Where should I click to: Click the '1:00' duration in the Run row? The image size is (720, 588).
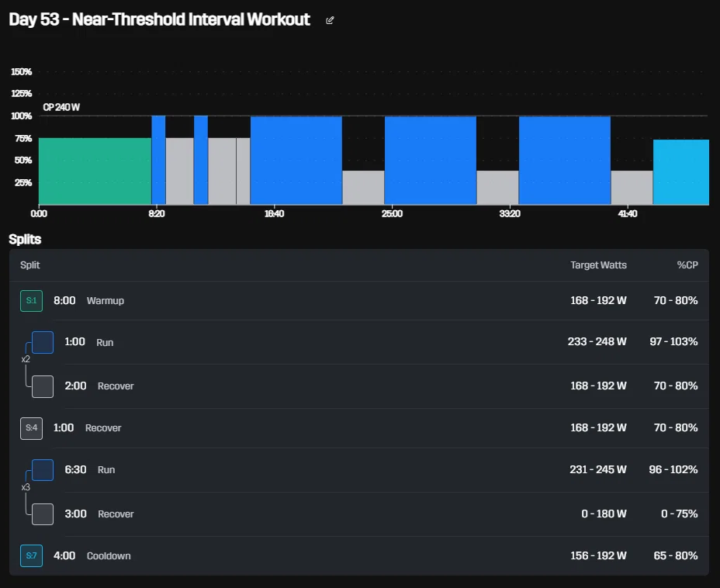click(x=74, y=342)
